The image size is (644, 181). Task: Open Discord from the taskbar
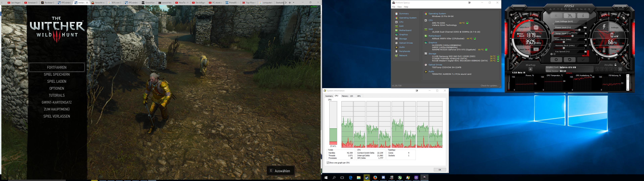[x=383, y=177]
